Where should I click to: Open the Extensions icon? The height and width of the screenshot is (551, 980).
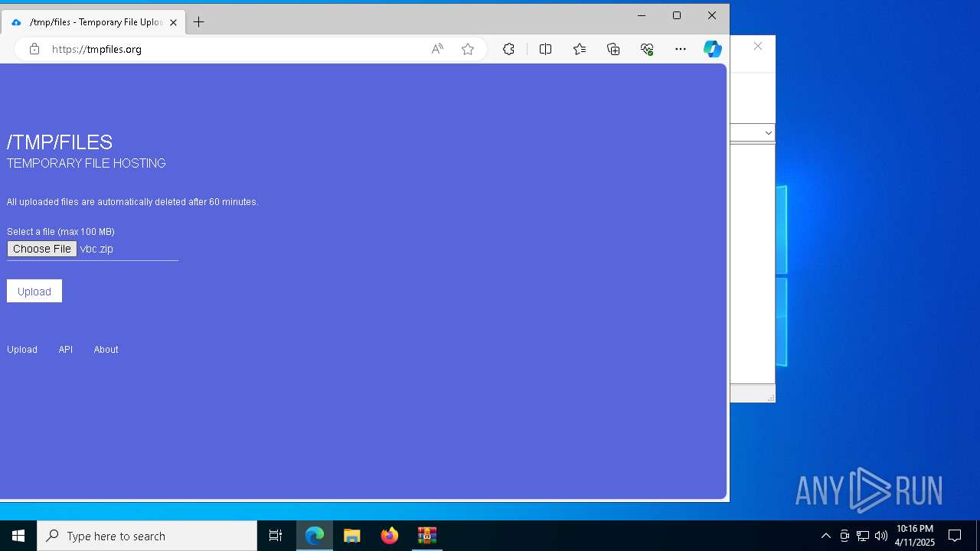pyautogui.click(x=508, y=49)
